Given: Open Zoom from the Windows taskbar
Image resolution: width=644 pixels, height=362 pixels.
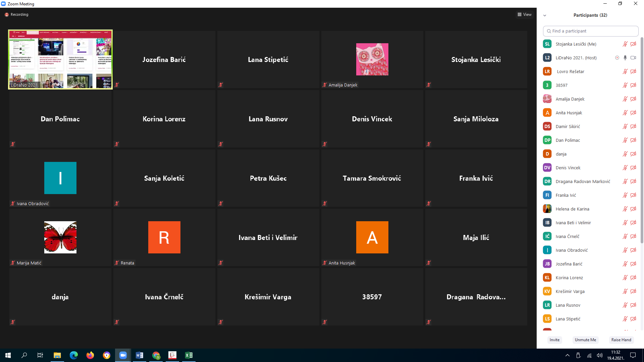Looking at the screenshot, I should (x=123, y=355).
